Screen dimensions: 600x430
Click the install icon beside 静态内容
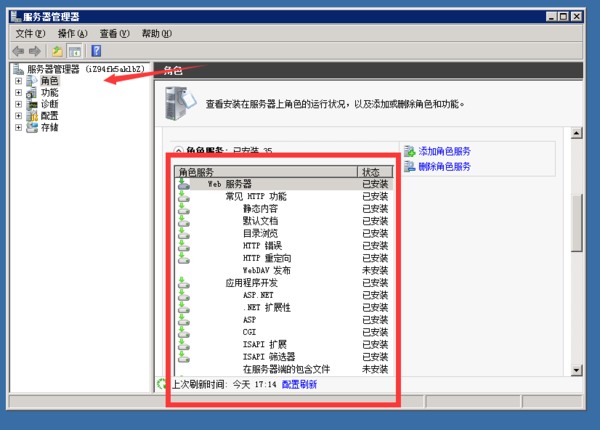tap(184, 208)
